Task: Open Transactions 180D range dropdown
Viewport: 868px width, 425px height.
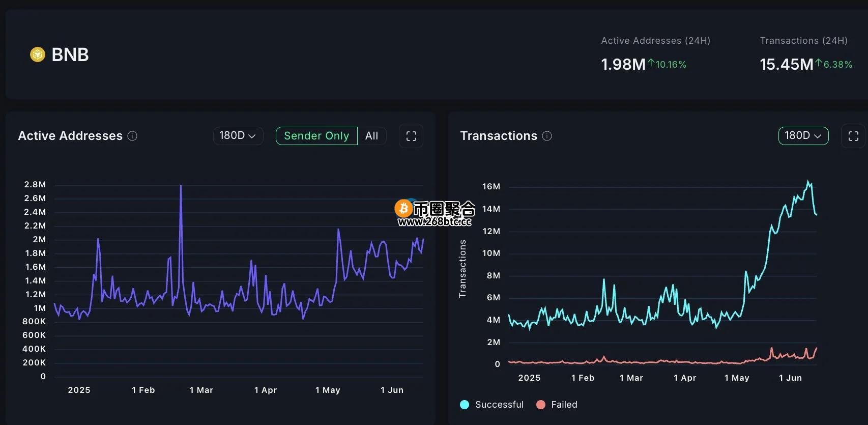Action: (803, 136)
